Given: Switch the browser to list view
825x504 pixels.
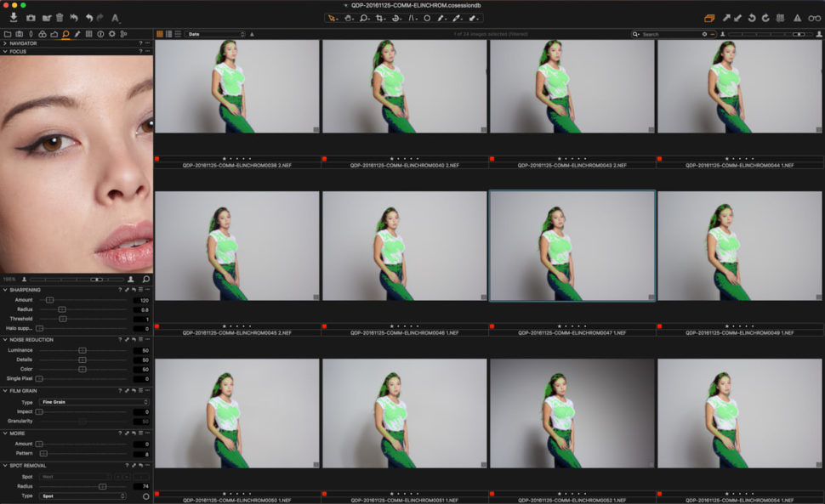Looking at the screenshot, I should pyautogui.click(x=168, y=33).
